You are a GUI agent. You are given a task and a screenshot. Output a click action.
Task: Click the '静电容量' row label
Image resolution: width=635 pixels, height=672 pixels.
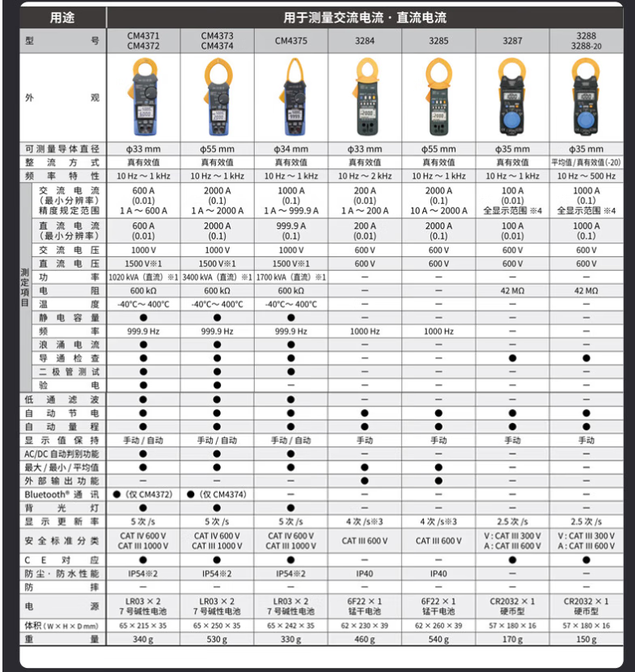(x=69, y=318)
